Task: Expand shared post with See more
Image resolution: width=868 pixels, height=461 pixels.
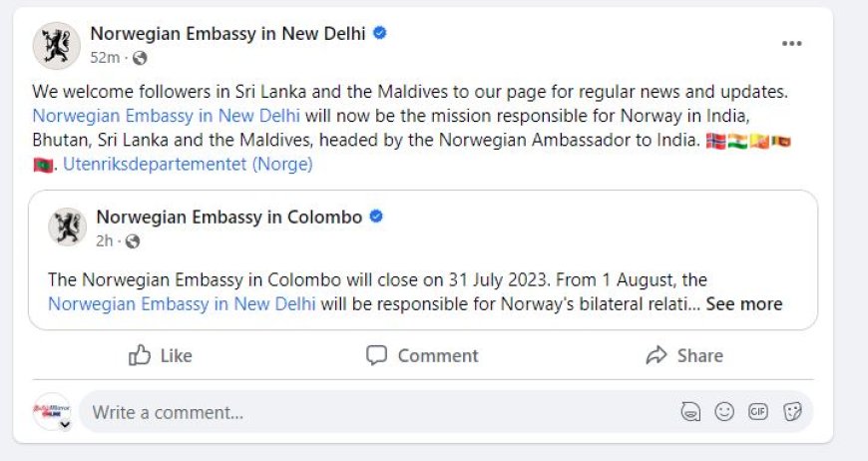Action: (743, 303)
